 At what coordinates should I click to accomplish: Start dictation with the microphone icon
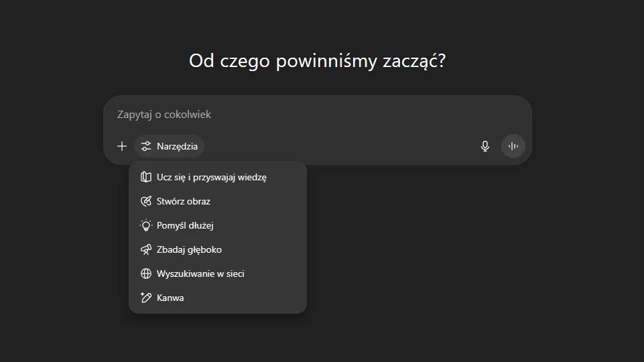(x=485, y=146)
